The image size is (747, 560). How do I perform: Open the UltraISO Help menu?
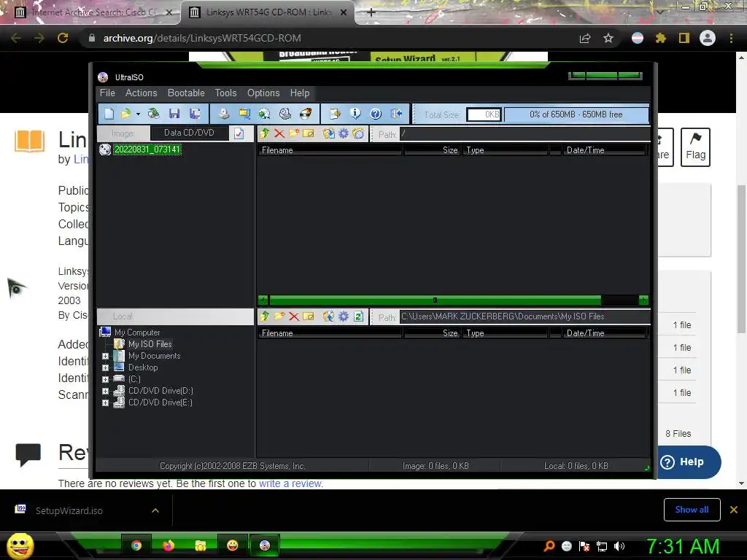300,93
